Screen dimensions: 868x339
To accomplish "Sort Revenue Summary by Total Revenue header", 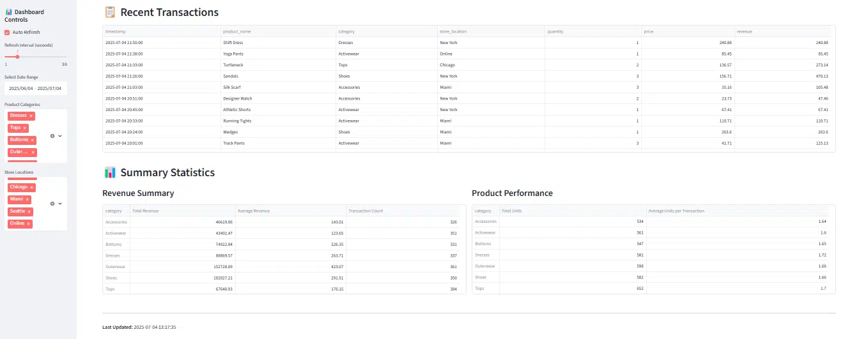I will (x=182, y=211).
